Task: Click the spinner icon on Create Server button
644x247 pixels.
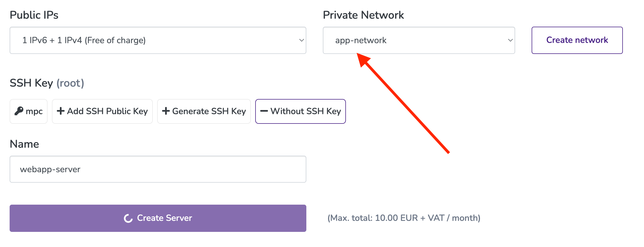Action: click(x=128, y=218)
